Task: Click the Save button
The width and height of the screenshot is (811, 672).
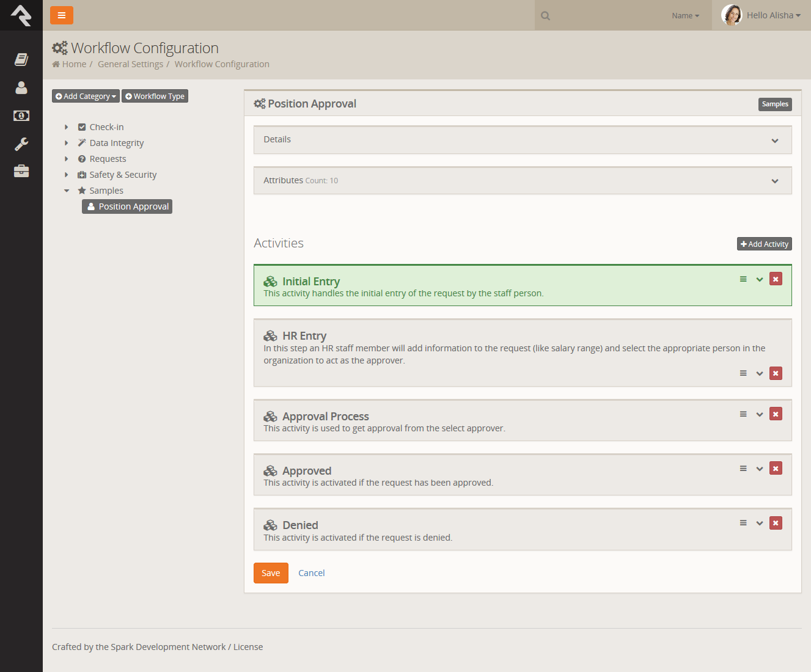Action: pyautogui.click(x=271, y=573)
